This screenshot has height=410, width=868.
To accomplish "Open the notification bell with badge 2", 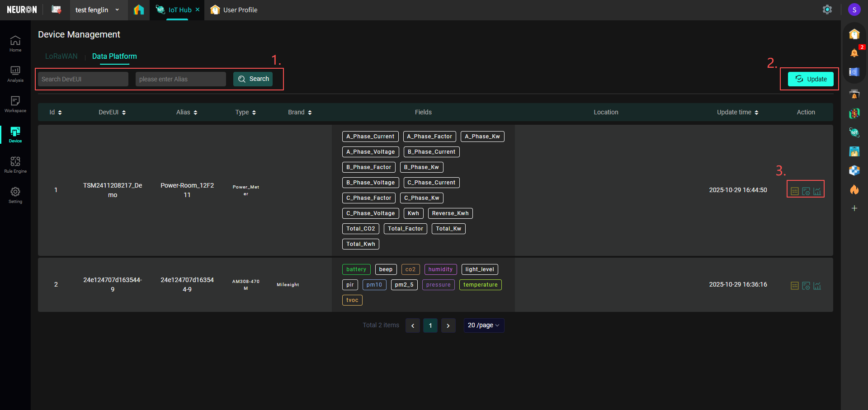I will pyautogui.click(x=854, y=53).
